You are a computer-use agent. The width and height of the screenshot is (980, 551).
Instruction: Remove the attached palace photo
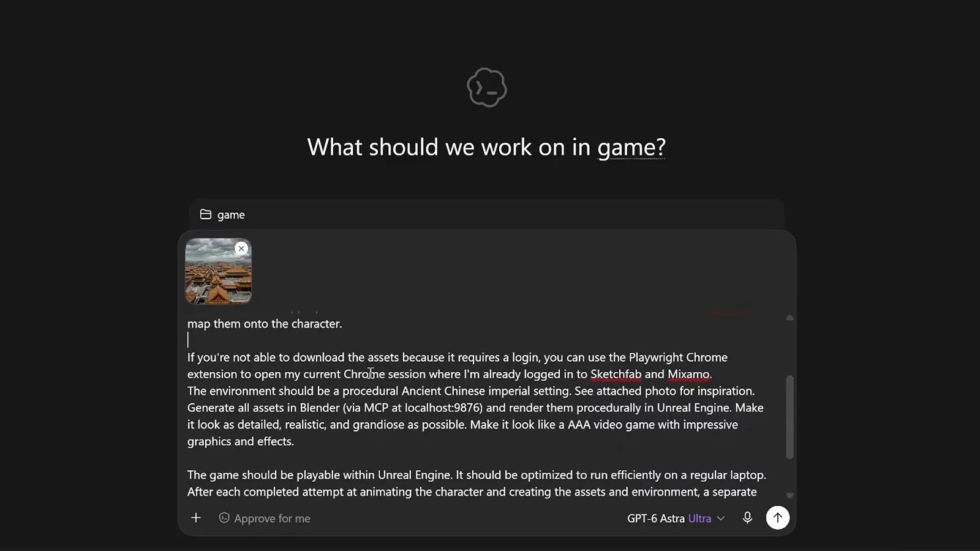coord(241,249)
